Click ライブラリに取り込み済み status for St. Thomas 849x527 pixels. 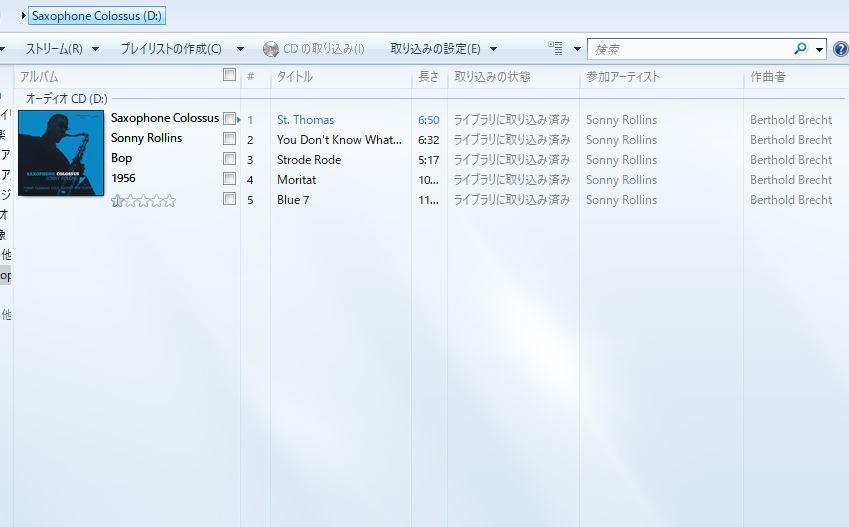(512, 120)
